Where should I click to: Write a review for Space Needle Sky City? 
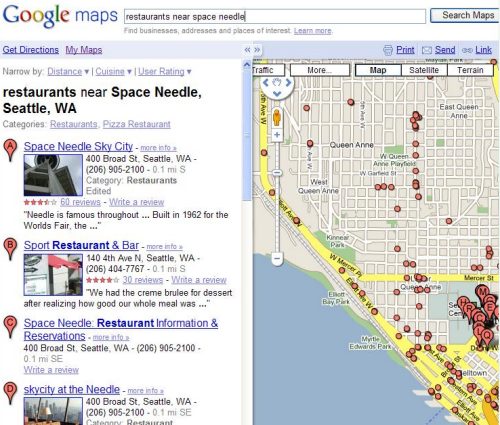coord(136,202)
